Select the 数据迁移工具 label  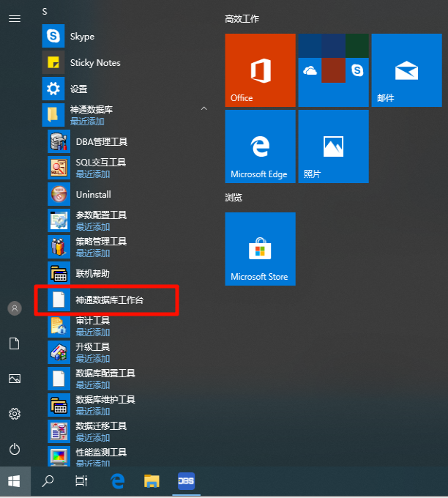point(101,426)
